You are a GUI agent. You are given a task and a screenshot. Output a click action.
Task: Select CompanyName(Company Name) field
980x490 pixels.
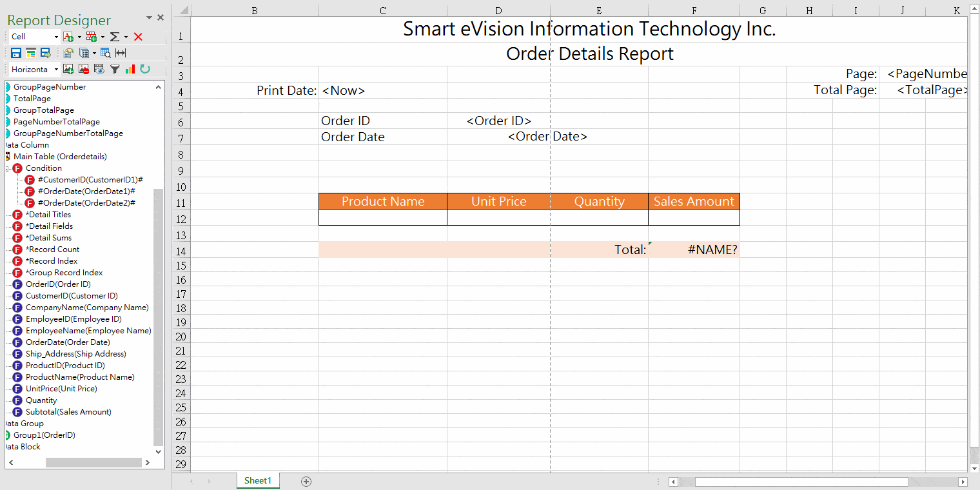(87, 308)
